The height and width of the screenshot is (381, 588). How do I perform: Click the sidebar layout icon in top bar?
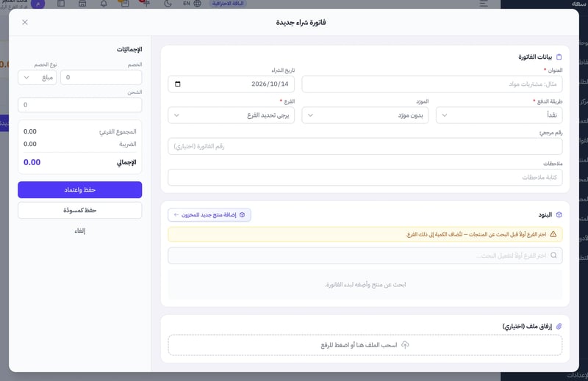(61, 4)
